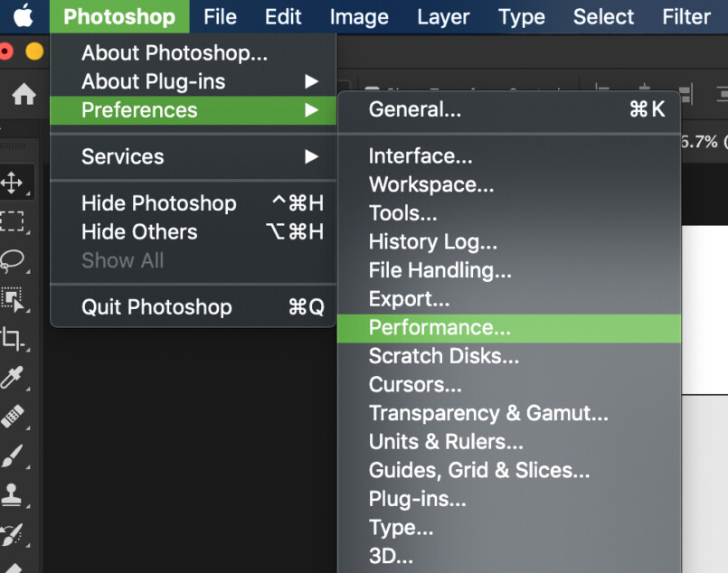Open the Apple menu
The image size is (728, 573).
[x=25, y=15]
